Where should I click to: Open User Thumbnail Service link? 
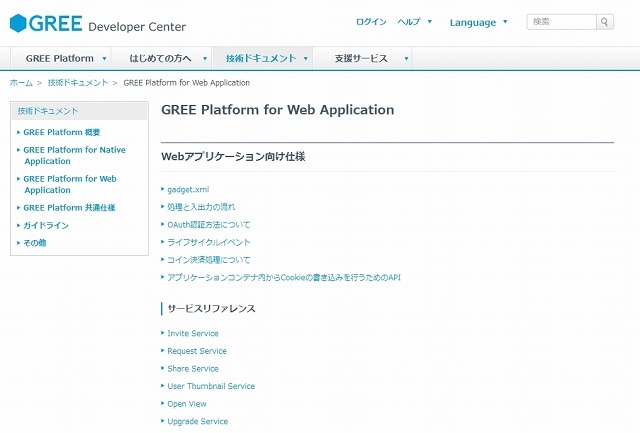pyautogui.click(x=211, y=386)
